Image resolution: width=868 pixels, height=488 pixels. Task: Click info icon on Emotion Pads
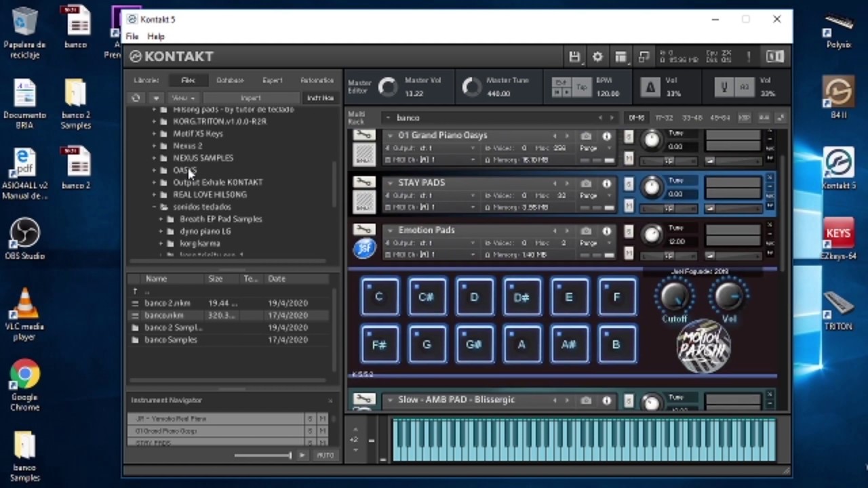click(606, 230)
